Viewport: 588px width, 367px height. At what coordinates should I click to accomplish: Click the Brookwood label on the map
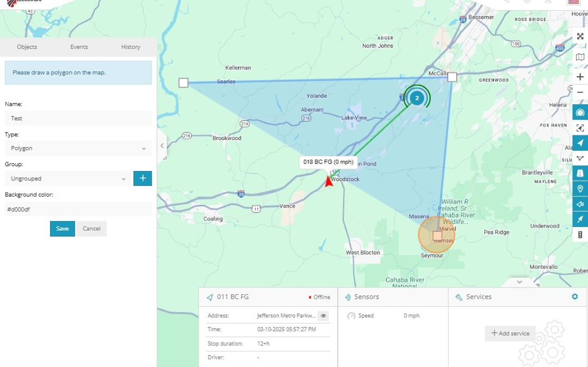click(227, 138)
